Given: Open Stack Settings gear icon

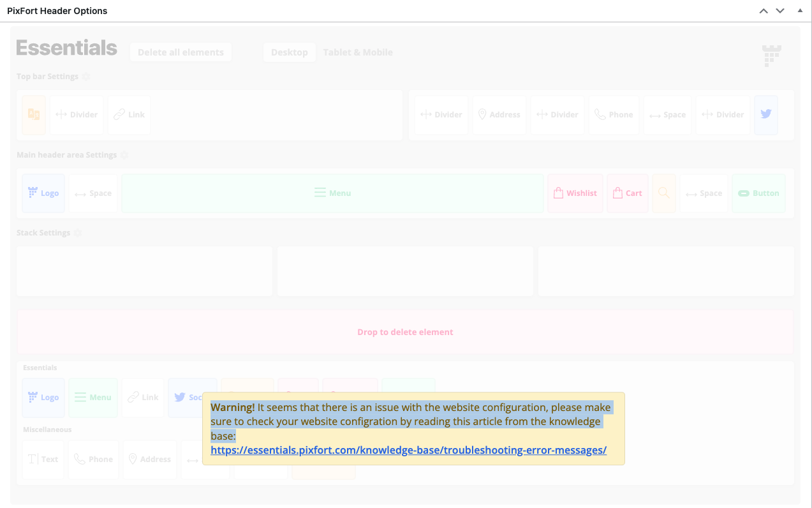Looking at the screenshot, I should point(78,233).
